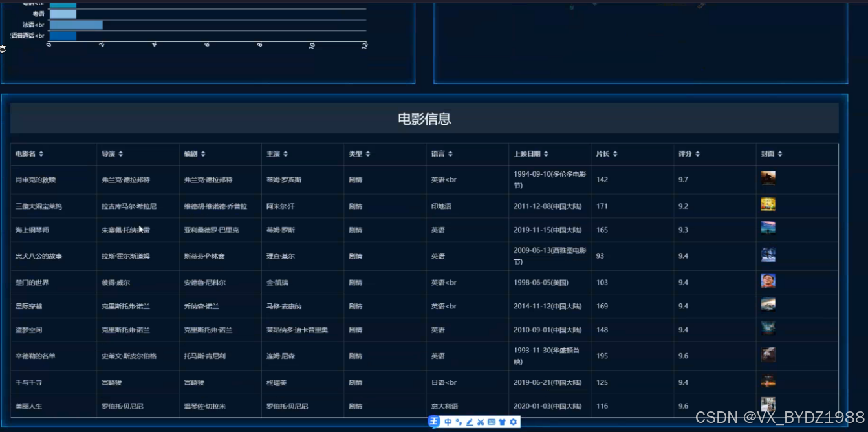
Task: Open soft keyboard icon in IME bar
Action: (492, 422)
